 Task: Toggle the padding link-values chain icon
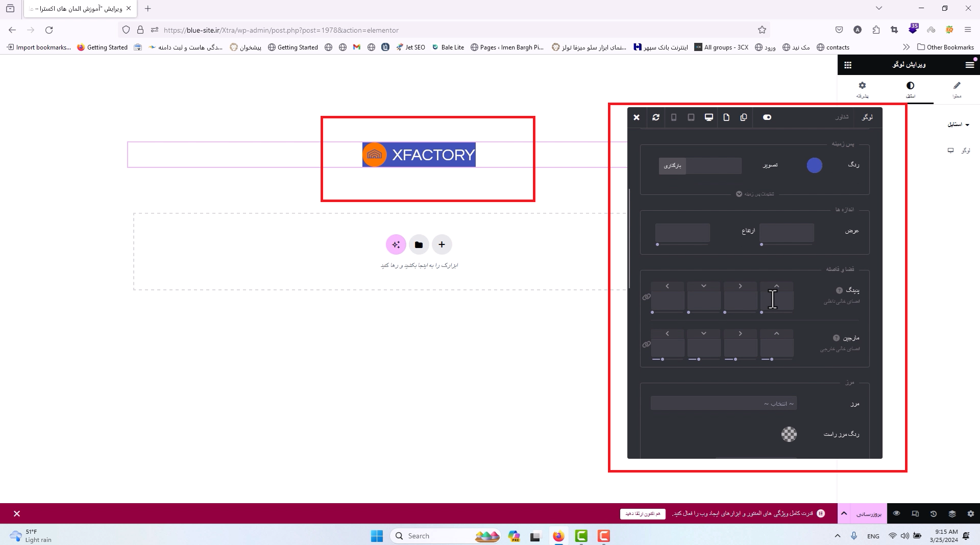point(646,297)
